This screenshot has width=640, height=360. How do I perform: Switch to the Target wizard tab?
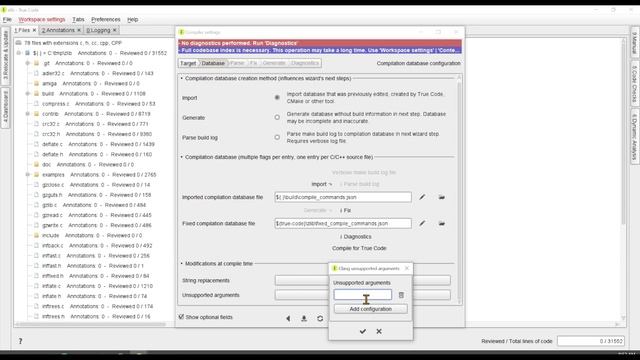[x=188, y=63]
